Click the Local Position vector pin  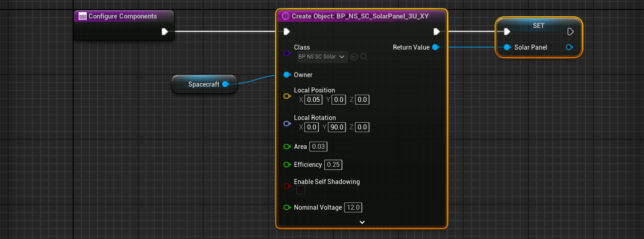click(286, 96)
